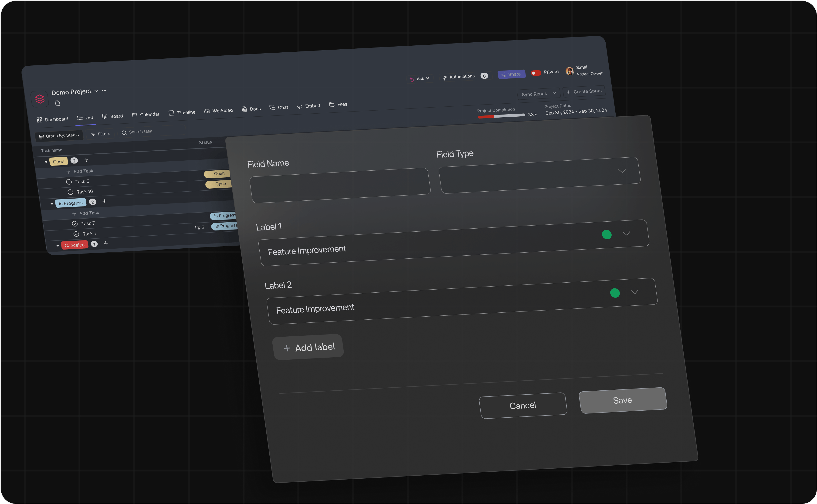The width and height of the screenshot is (817, 504).
Task: Collapse the In Progress task group
Action: [52, 204]
